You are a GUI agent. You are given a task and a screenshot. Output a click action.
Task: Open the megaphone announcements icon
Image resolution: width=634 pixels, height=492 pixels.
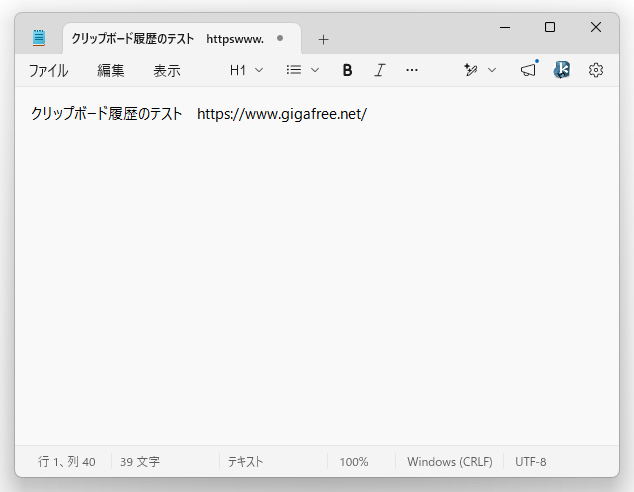[528, 70]
